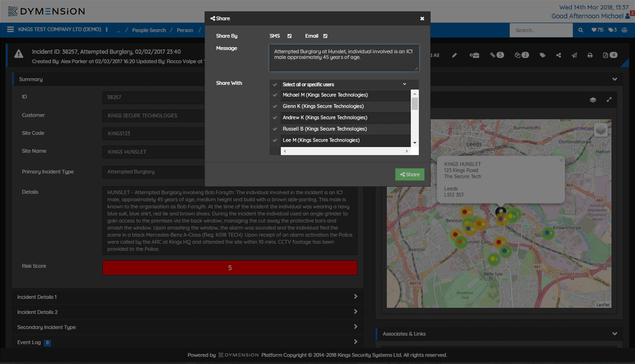The height and width of the screenshot is (364, 635).
Task: Open the hamburger menu beside Kings Test Company
Action: 10,29
